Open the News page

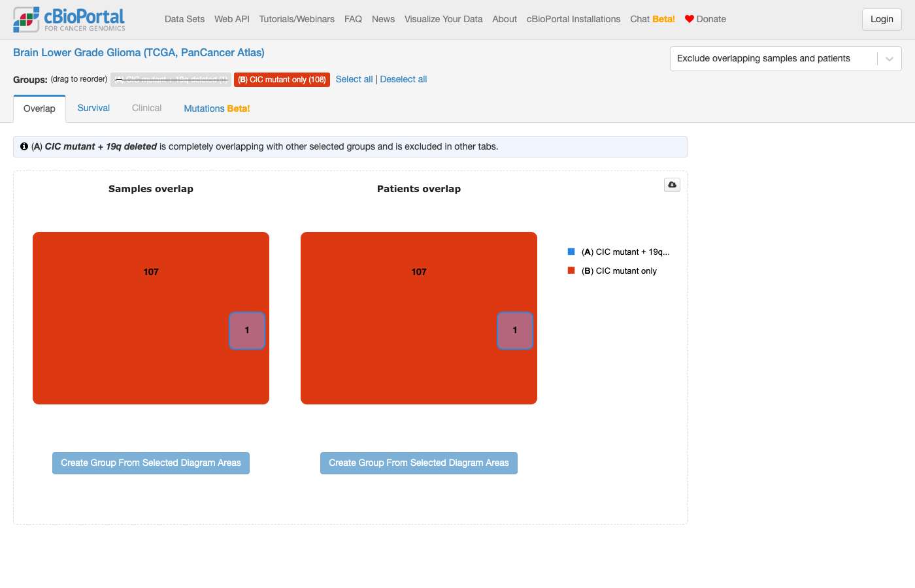(383, 19)
